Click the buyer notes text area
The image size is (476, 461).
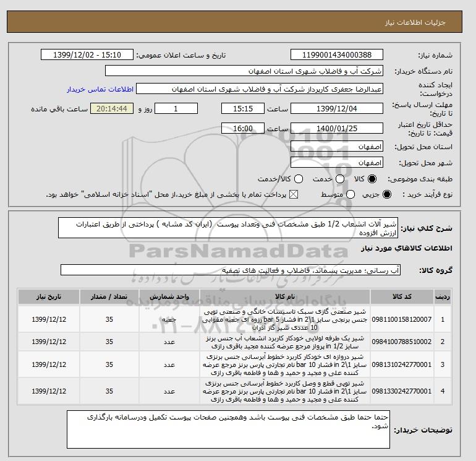(228, 429)
